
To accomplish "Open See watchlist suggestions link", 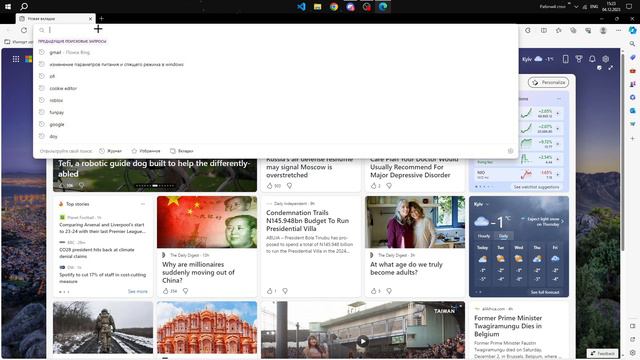I will point(536,187).
